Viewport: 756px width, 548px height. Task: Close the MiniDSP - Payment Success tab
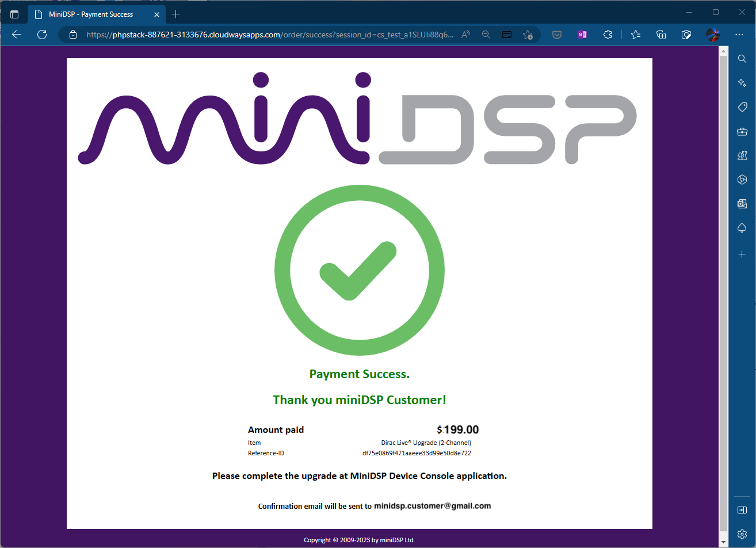pyautogui.click(x=157, y=14)
